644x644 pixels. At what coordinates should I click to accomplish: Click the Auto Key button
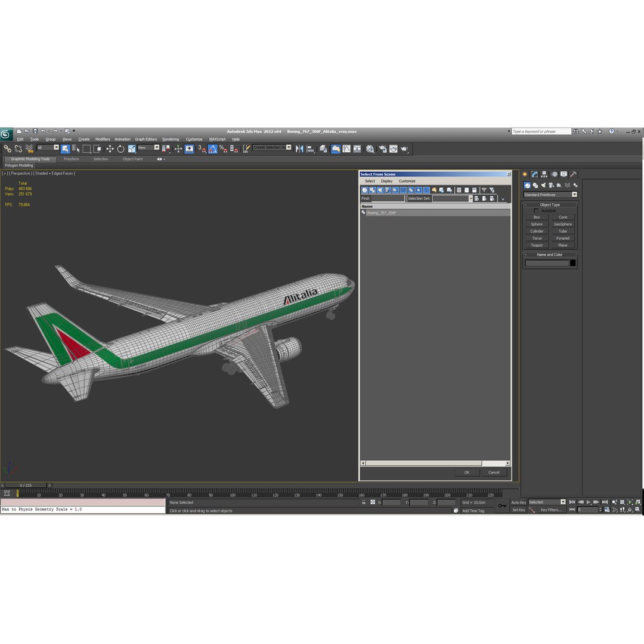tap(518, 502)
